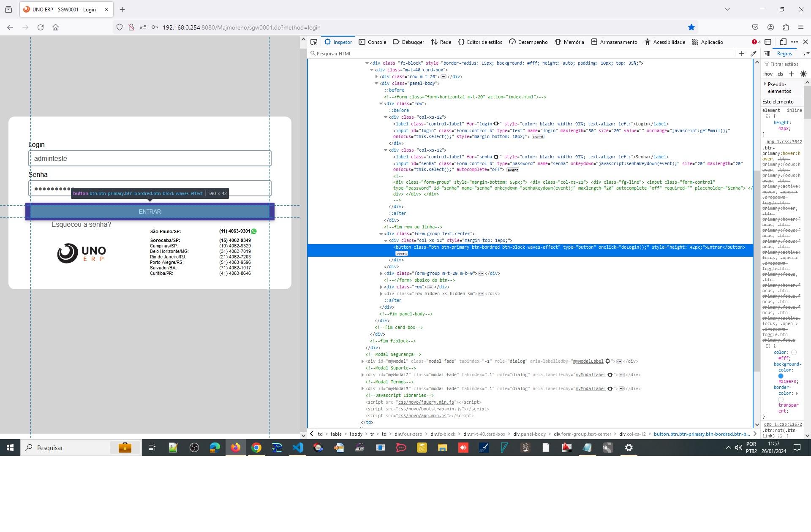Image resolution: width=811 pixels, height=532 pixels.
Task: Click the event badge on selected button node
Action: click(402, 254)
